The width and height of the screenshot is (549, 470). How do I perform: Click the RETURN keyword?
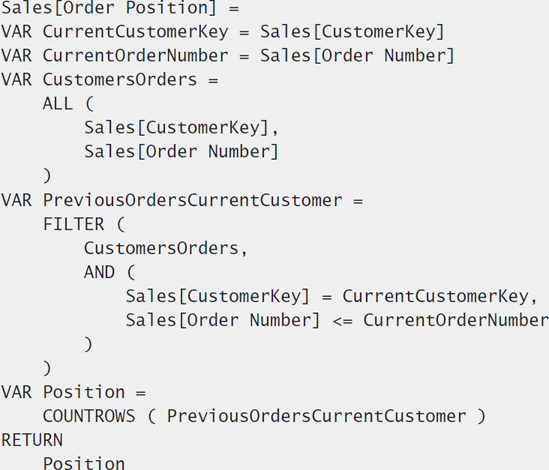click(x=32, y=440)
